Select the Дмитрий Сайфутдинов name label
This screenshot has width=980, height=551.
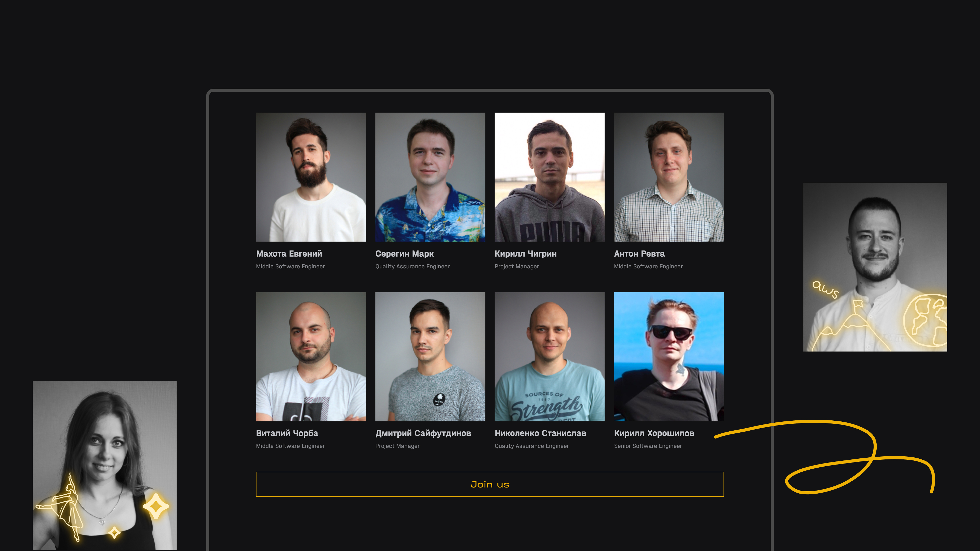[x=423, y=433]
